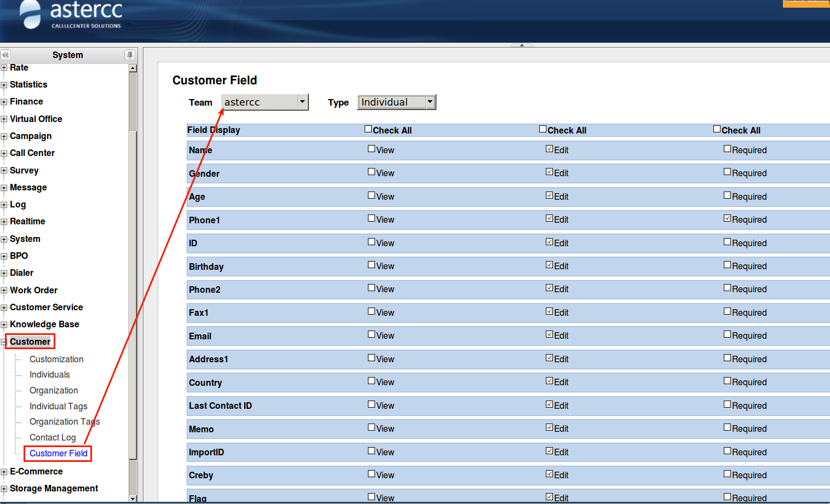The image size is (830, 504).
Task: Collapse the top header with arrow handle
Action: click(x=522, y=45)
